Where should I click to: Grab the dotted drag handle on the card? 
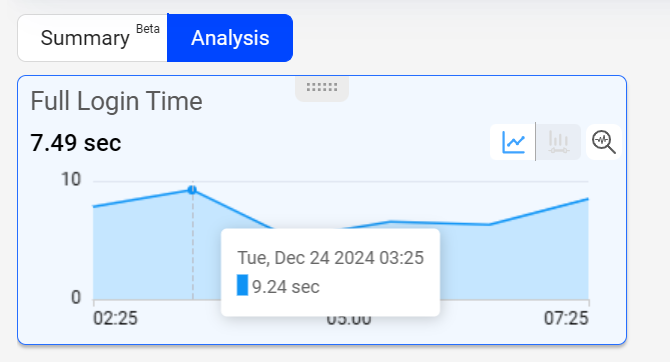pos(322,87)
